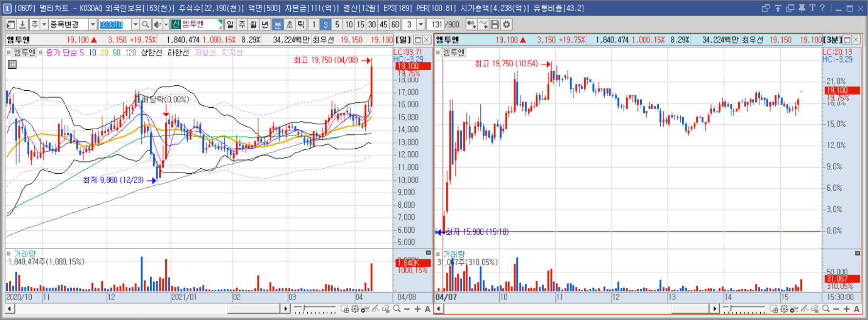Viewport: 868px width, 320px height.
Task: Click the chart layout icon in the toolbar
Action: coord(11,24)
